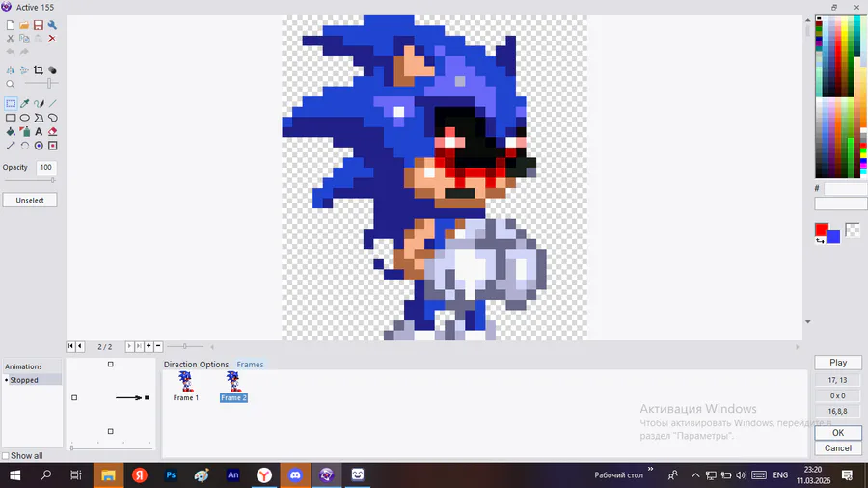Select the Rotate tool
868x488 pixels.
(24, 146)
